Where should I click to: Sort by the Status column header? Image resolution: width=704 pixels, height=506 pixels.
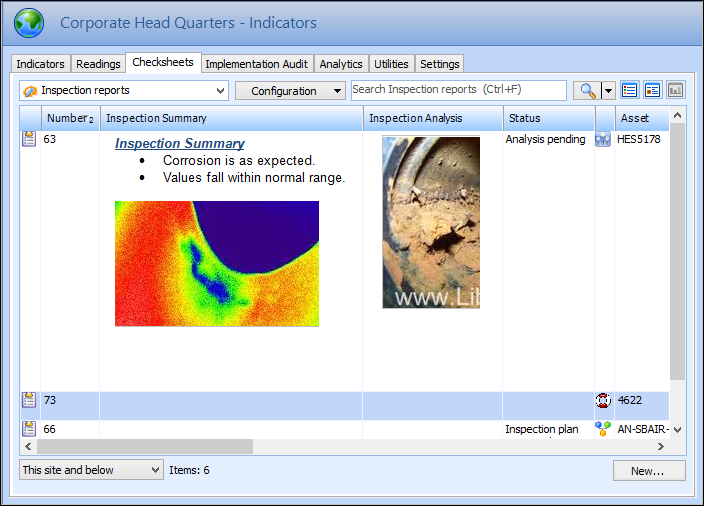click(548, 118)
